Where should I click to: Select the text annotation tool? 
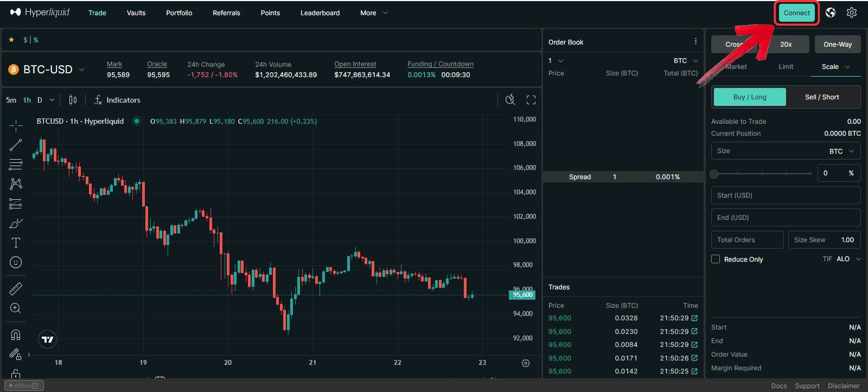click(16, 243)
